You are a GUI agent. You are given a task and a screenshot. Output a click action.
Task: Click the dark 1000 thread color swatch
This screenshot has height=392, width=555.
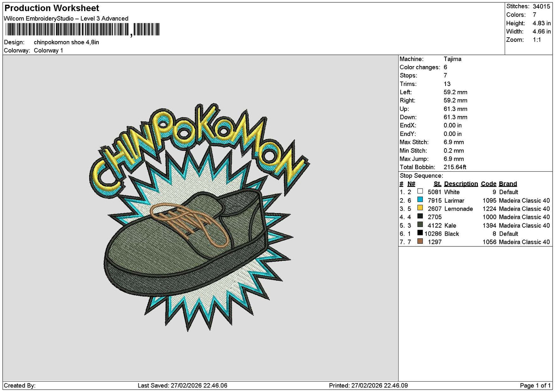[x=420, y=217]
